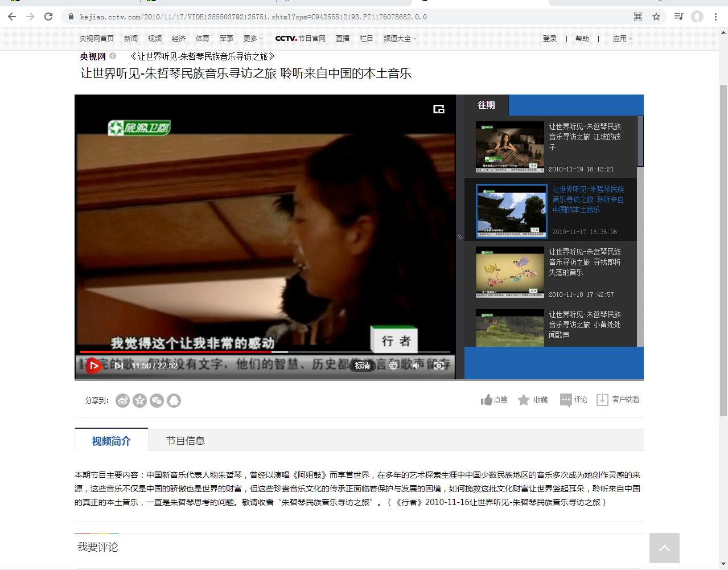The width and height of the screenshot is (728, 570).
Task: Open the 江坡的孩子 episode thumbnail
Action: pyautogui.click(x=510, y=146)
